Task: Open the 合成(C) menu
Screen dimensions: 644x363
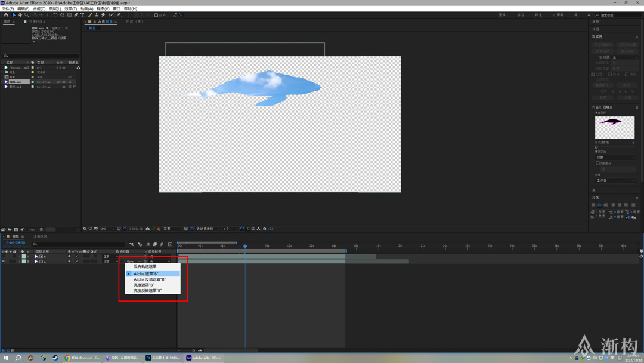Action: [x=39, y=9]
